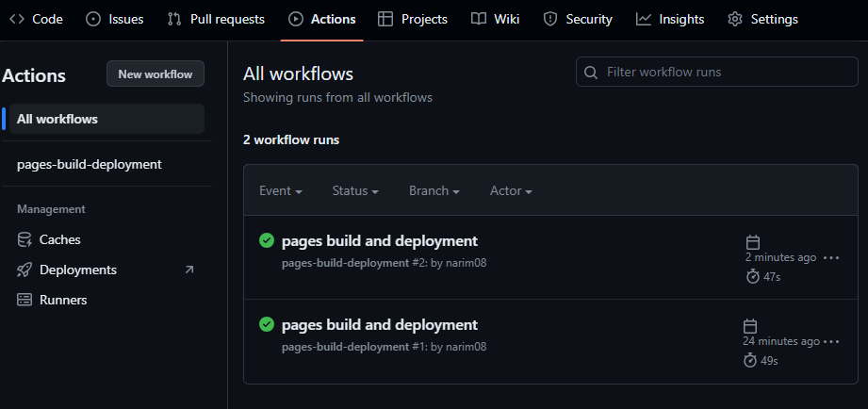
Task: Expand the Actor filter dropdown
Action: (x=511, y=191)
